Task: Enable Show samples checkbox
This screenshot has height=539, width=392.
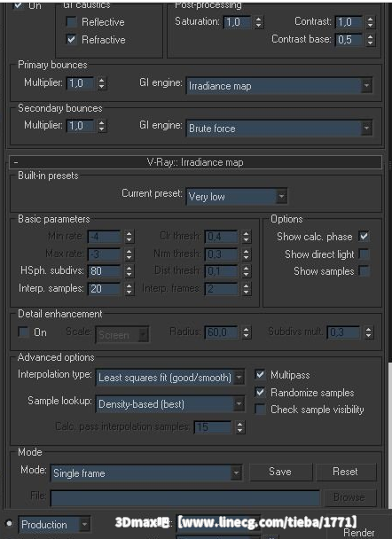Action: click(364, 271)
